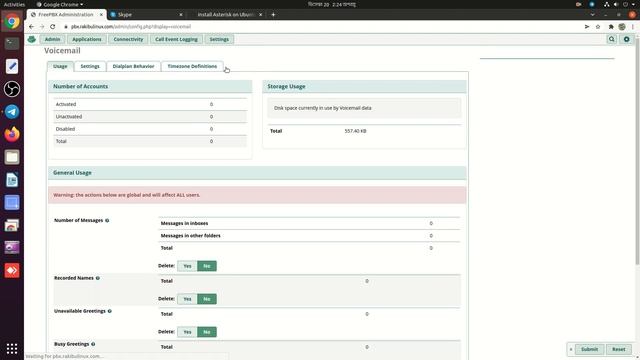Click the 557.40 KB storage total value

[x=355, y=131]
